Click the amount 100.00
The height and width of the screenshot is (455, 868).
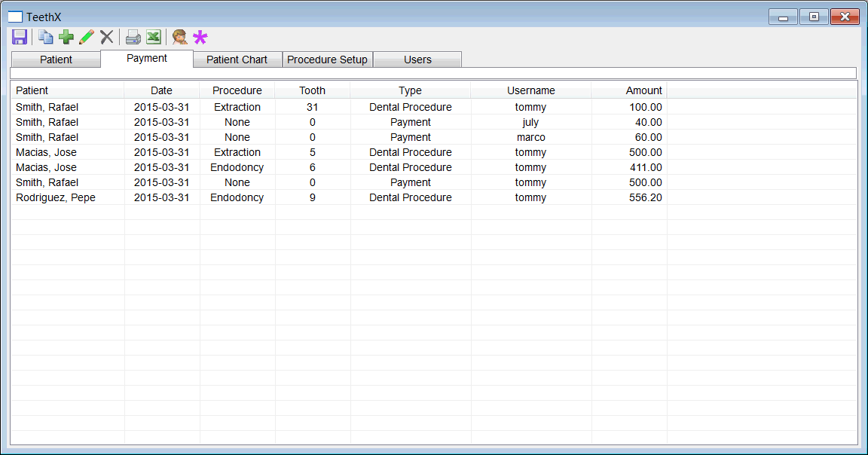coord(646,107)
